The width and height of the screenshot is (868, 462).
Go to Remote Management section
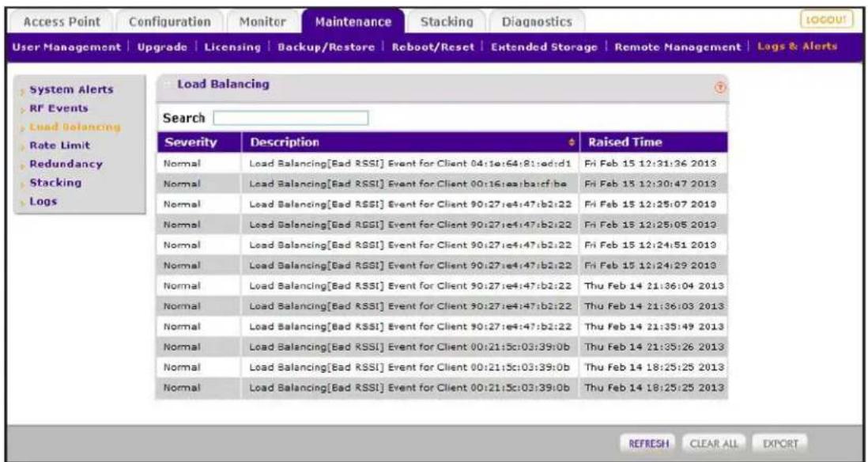(x=677, y=47)
